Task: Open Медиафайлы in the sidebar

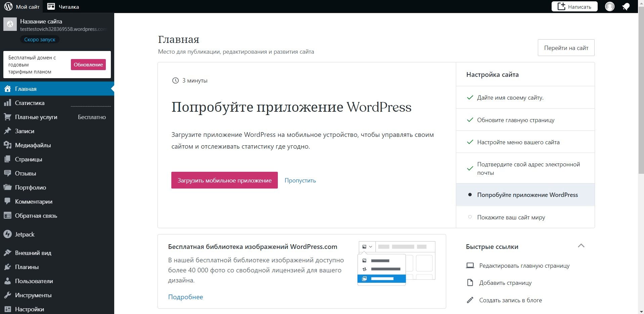Action: (57, 145)
